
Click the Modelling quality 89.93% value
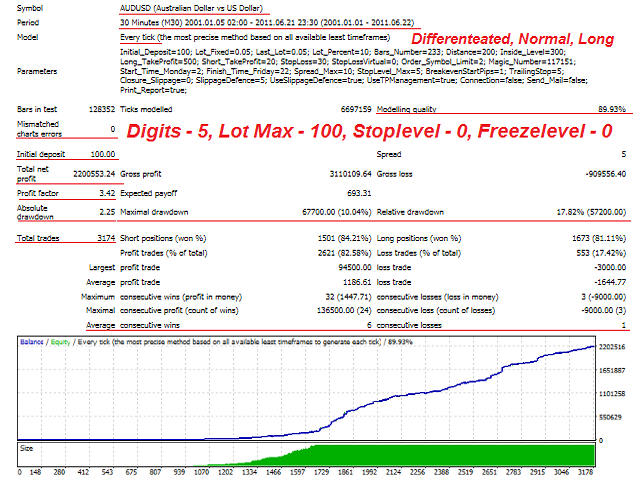click(612, 109)
